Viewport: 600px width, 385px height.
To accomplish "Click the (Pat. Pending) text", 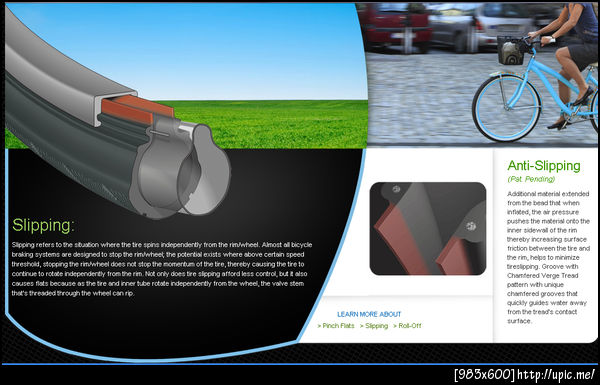I will point(531,179).
